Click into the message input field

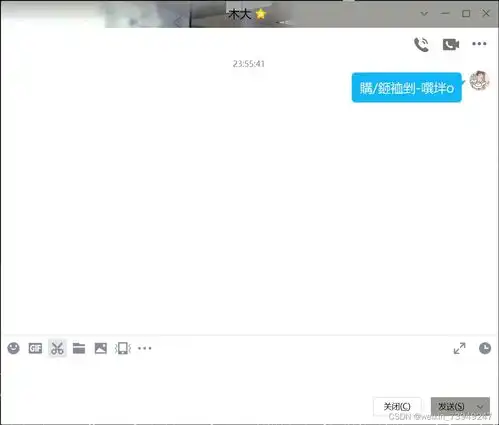pyautogui.click(x=249, y=377)
